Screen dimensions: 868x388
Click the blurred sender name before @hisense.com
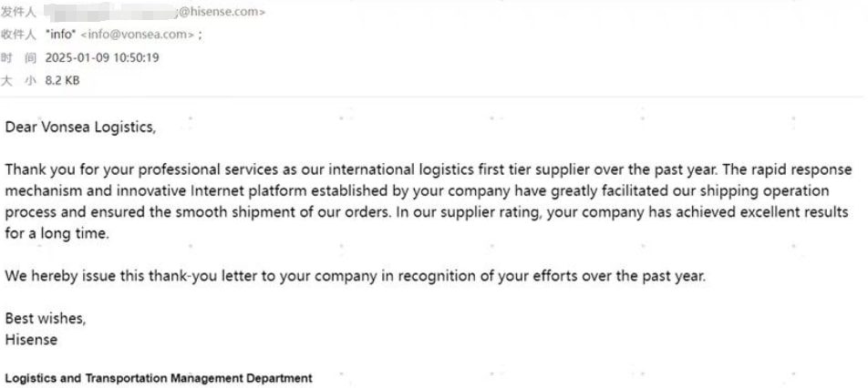[110, 11]
